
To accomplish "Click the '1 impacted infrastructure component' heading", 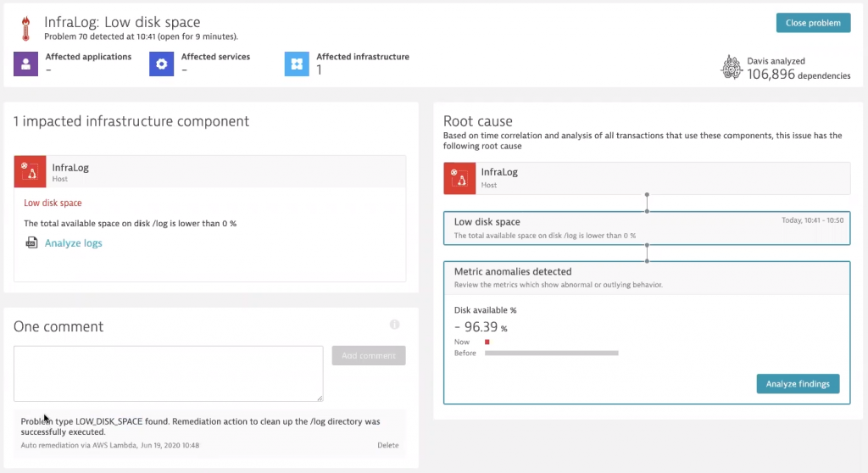I will point(131,120).
